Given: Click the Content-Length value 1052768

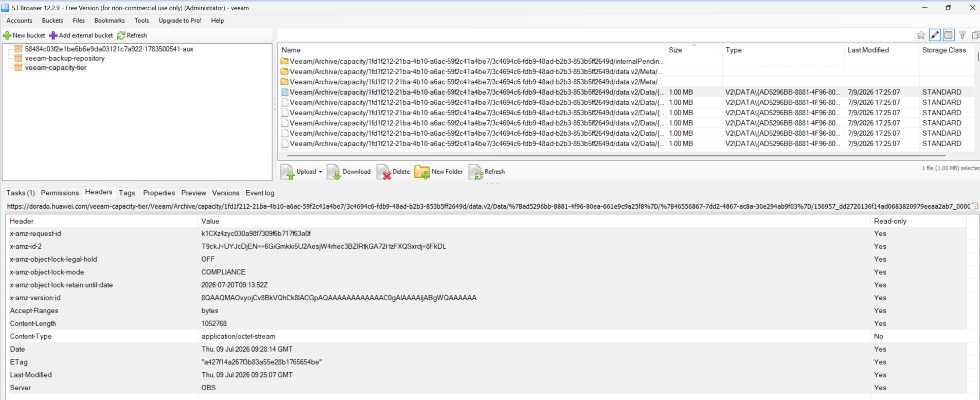Looking at the screenshot, I should 214,323.
